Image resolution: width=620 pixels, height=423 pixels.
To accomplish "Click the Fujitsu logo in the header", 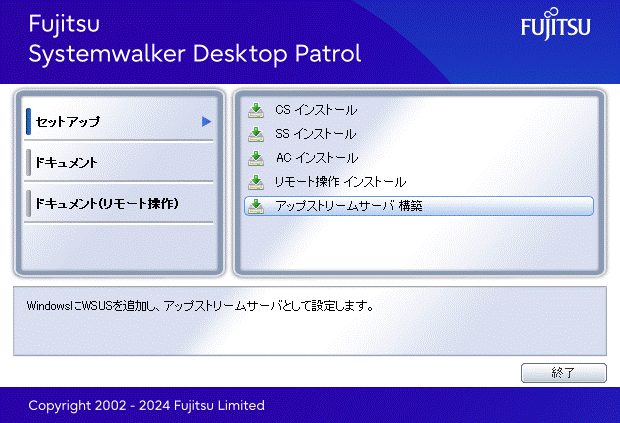I will [556, 24].
